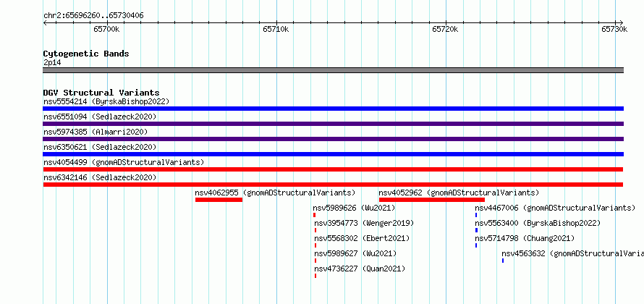
Task: Click nsv4736227 (Quan2021) label
Action: coord(360,269)
